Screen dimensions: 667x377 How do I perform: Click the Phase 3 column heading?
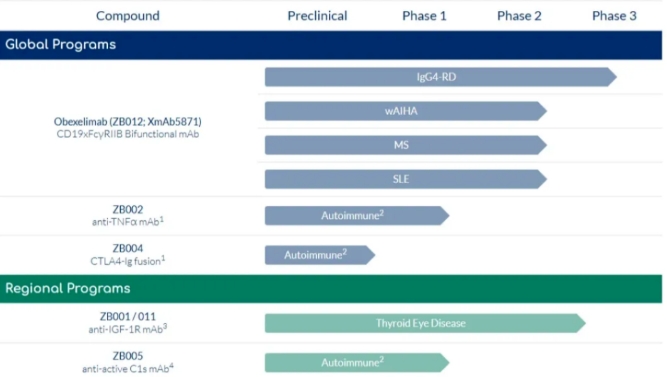coord(614,16)
